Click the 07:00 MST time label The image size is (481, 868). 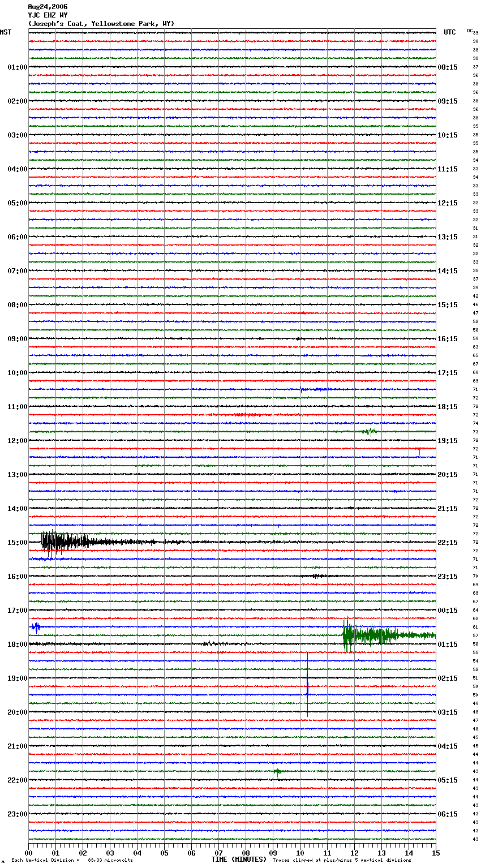pos(18,271)
